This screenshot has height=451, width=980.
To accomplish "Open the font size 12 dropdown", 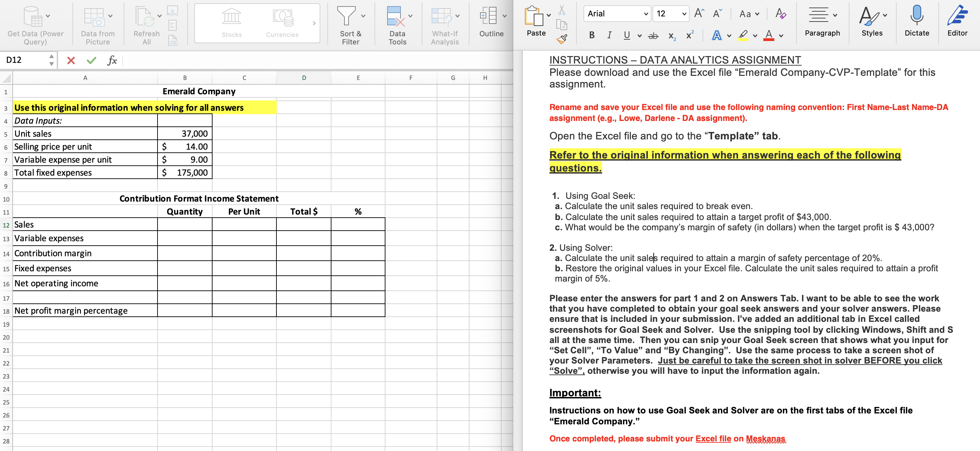I will [684, 14].
